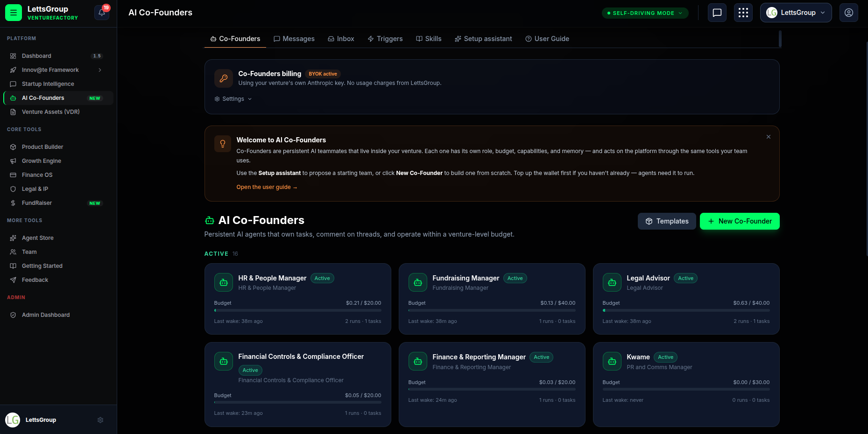Click the Active badge on Legal Advisor
This screenshot has width=868, height=434.
(685, 278)
